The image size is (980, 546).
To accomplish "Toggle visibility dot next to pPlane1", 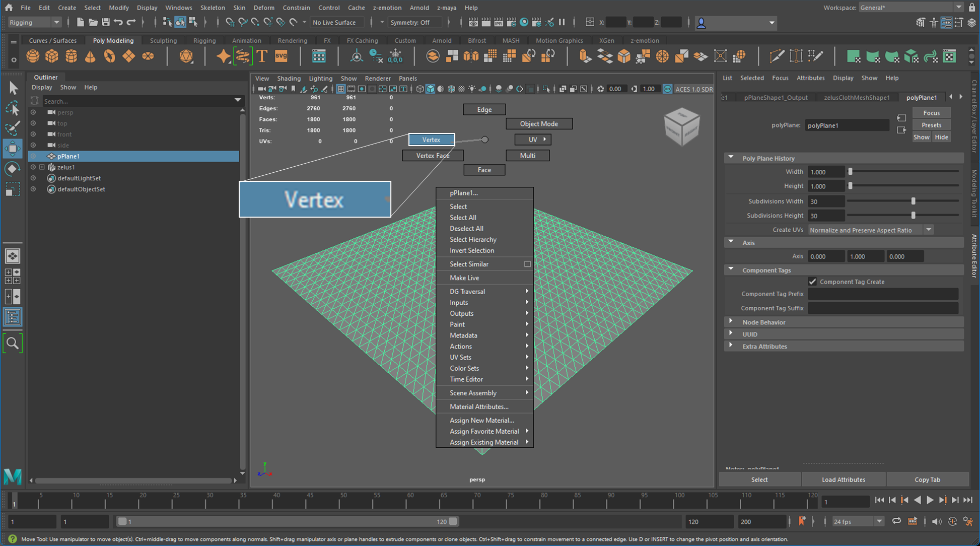I will 33,156.
